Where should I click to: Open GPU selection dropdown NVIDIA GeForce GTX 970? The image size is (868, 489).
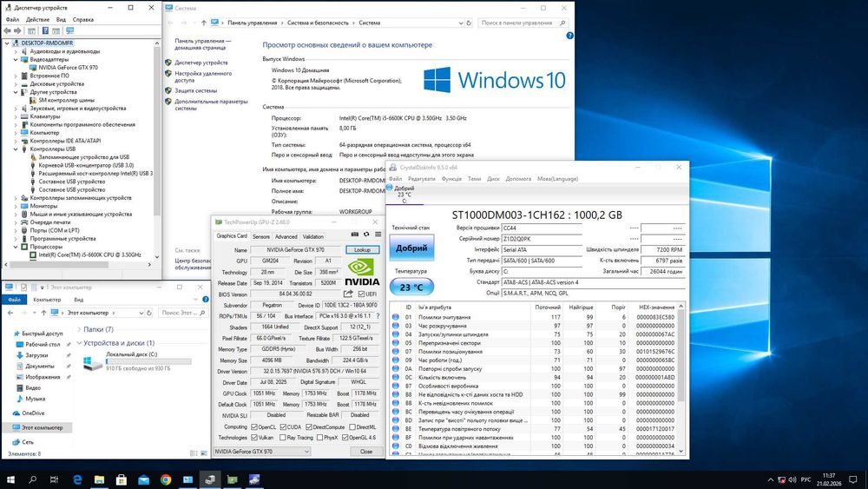point(262,452)
